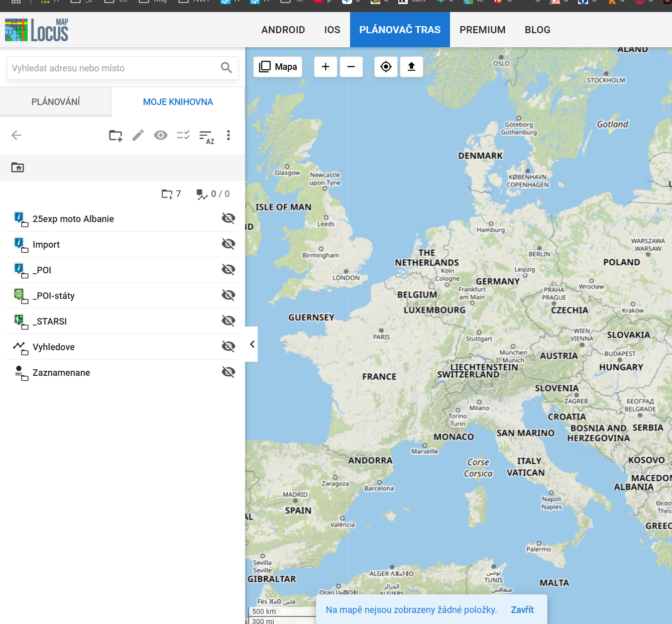This screenshot has width=672, height=624.
Task: Open the Premium menu item
Action: (x=482, y=30)
